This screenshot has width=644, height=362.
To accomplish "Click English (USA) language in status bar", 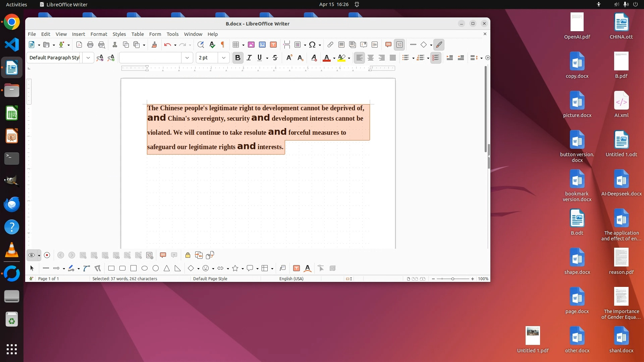I will pos(291,279).
